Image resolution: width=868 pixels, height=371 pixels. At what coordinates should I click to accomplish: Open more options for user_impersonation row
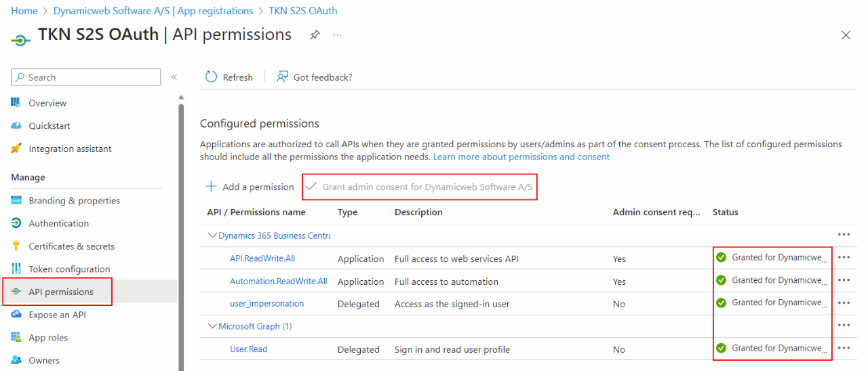(x=844, y=303)
